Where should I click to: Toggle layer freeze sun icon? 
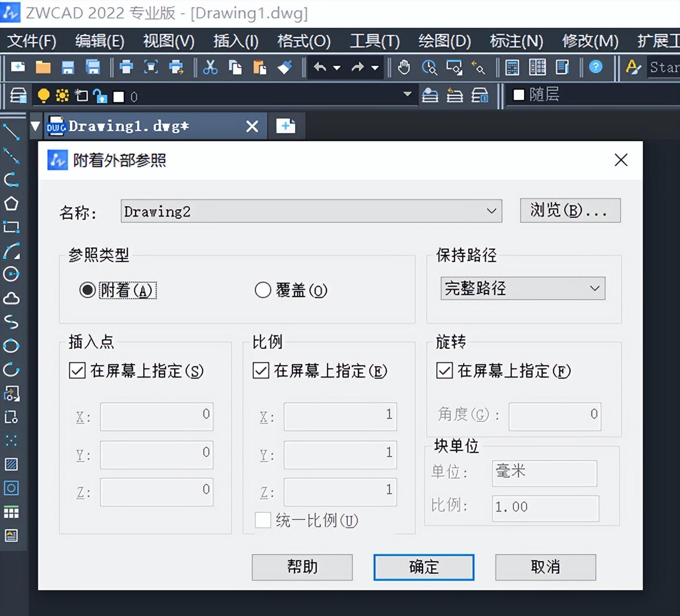coord(62,95)
